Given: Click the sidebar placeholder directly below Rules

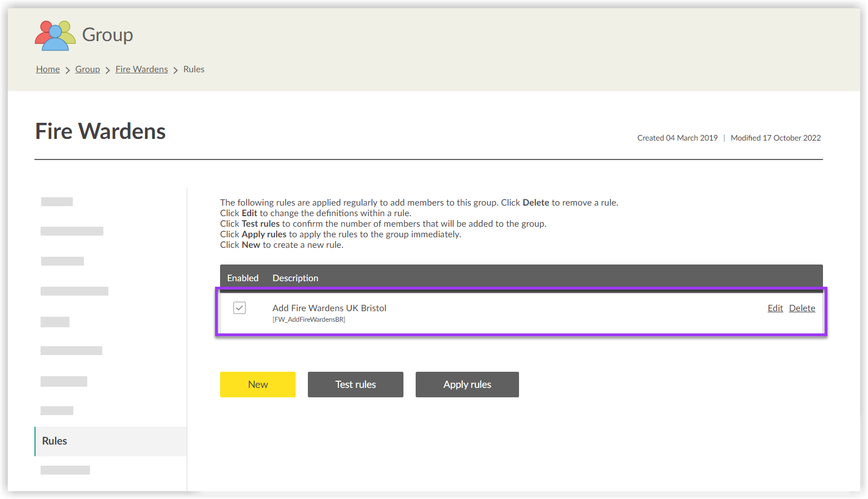Looking at the screenshot, I should pos(65,470).
